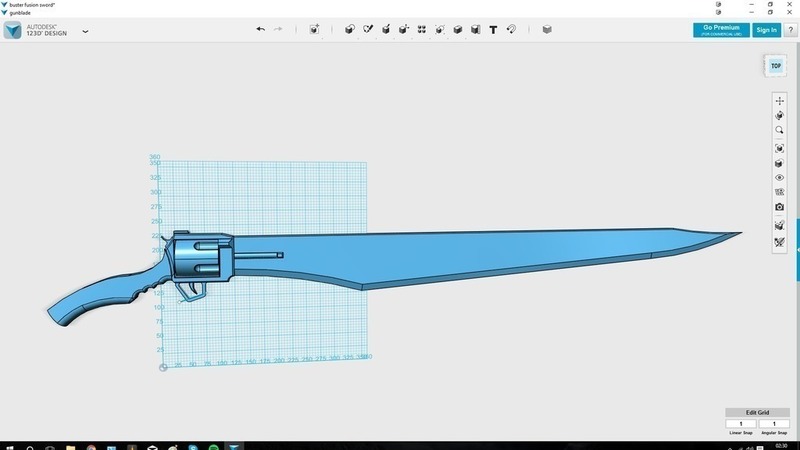Viewport: 800px width, 450px height.
Task: Undo the last action
Action: (261, 29)
